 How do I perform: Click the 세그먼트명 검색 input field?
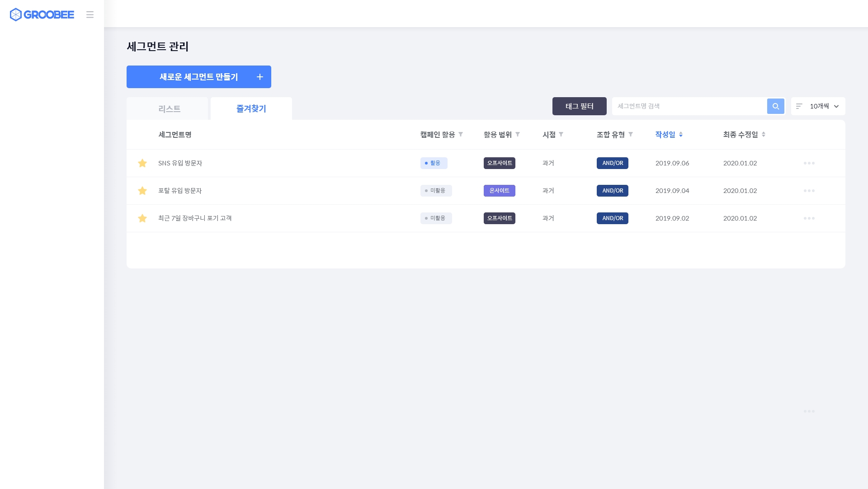(x=689, y=106)
